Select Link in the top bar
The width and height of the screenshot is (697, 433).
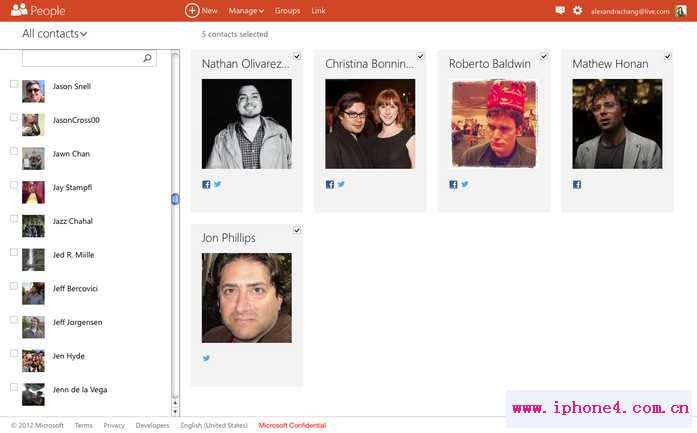pos(318,10)
